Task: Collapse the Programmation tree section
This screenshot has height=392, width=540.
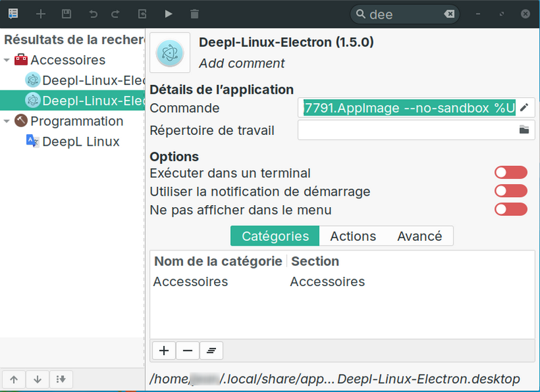Action: [x=7, y=121]
